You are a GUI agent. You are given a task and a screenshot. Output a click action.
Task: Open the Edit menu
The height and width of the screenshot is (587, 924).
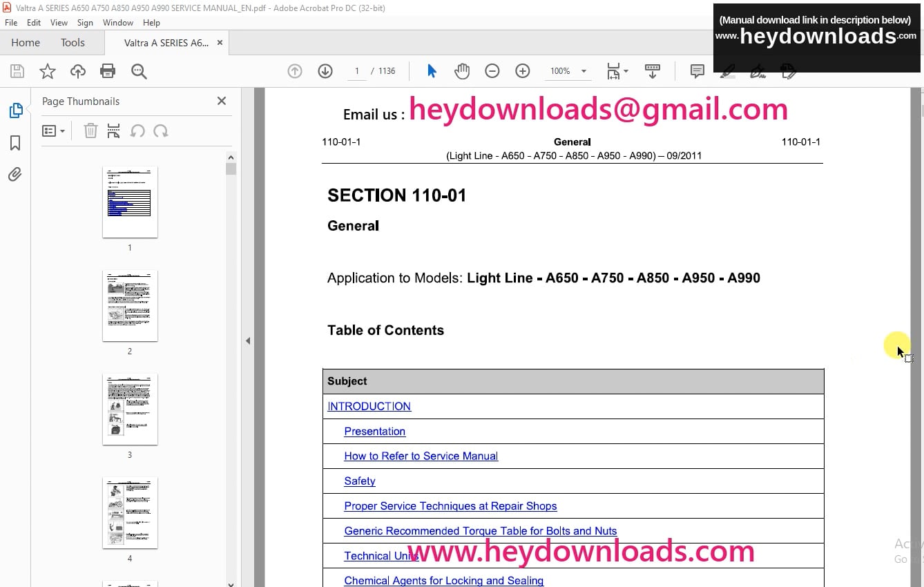click(x=34, y=23)
